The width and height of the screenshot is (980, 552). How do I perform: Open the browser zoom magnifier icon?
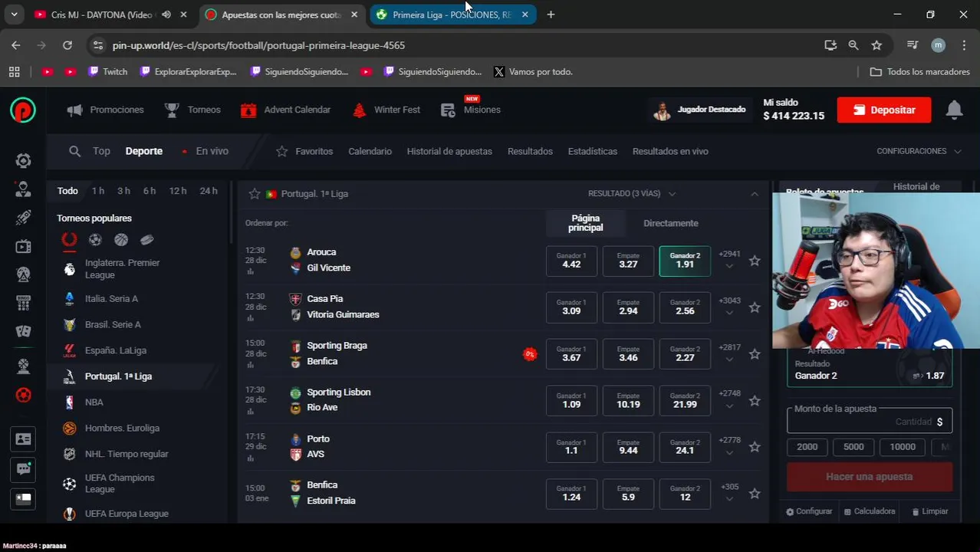pyautogui.click(x=853, y=45)
